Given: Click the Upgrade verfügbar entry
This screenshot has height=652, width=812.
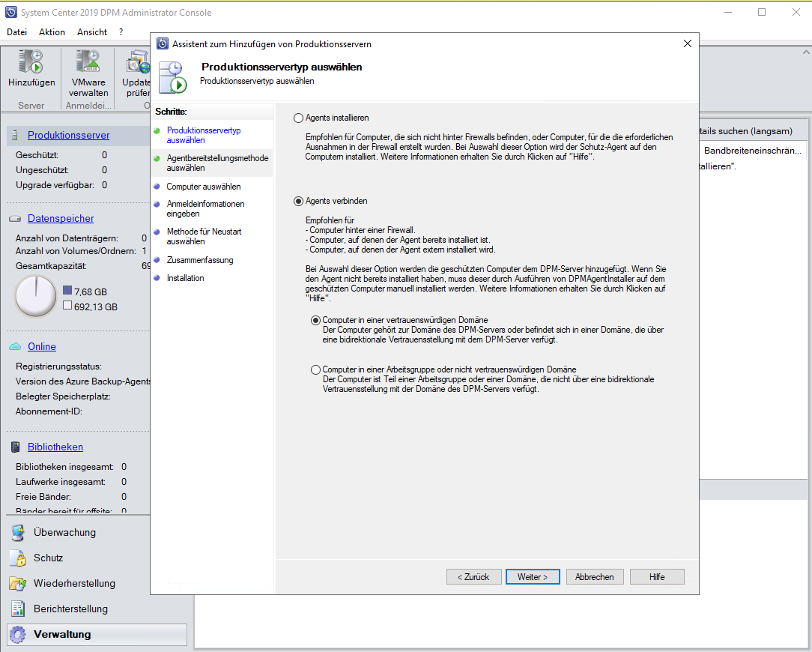Looking at the screenshot, I should click(x=61, y=185).
